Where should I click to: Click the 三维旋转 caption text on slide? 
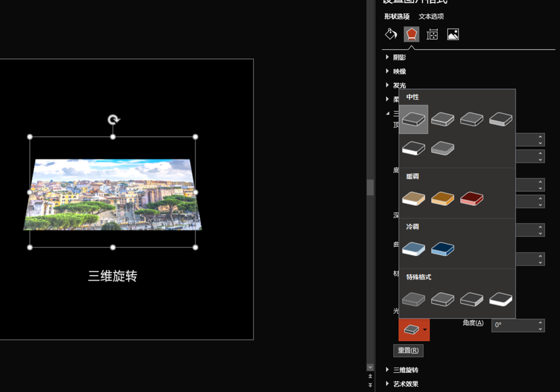click(x=113, y=276)
